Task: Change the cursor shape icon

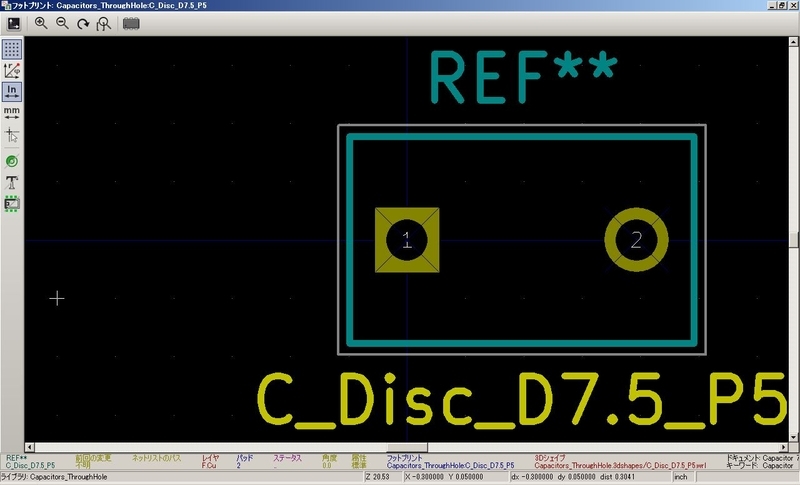Action: pyautogui.click(x=12, y=134)
